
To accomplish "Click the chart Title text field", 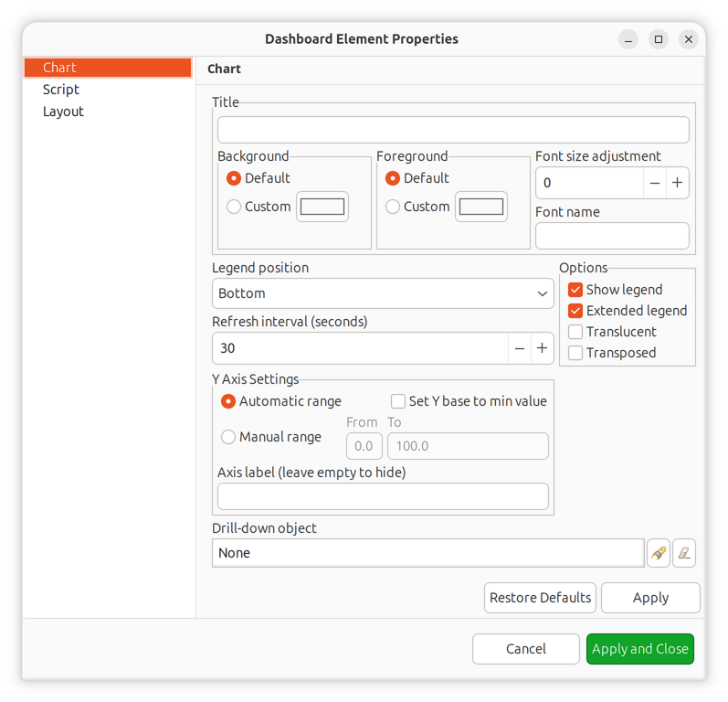I will [x=453, y=130].
